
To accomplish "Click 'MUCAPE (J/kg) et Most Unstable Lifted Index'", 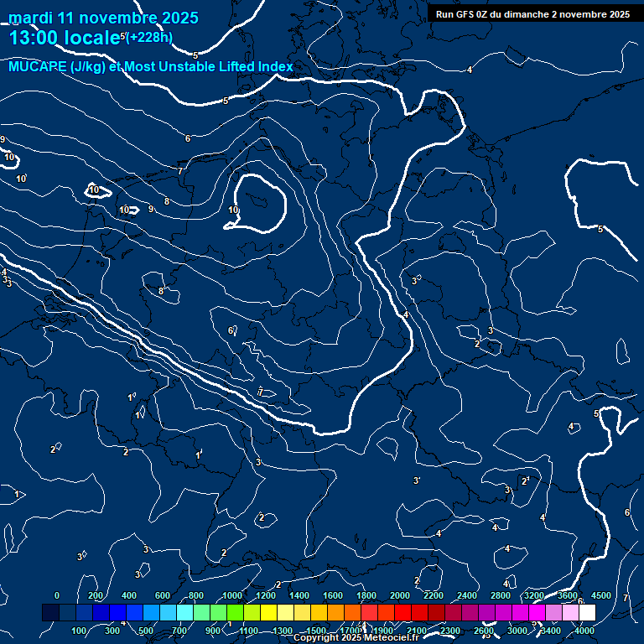I will pos(151,66).
